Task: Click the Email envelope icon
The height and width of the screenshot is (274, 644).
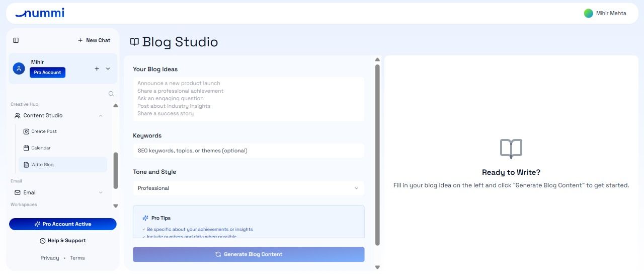Action: (x=18, y=192)
